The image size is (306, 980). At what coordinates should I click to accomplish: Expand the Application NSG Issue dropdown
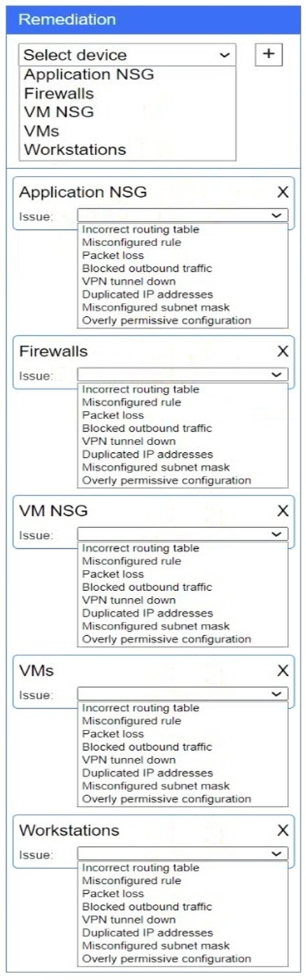[182, 215]
